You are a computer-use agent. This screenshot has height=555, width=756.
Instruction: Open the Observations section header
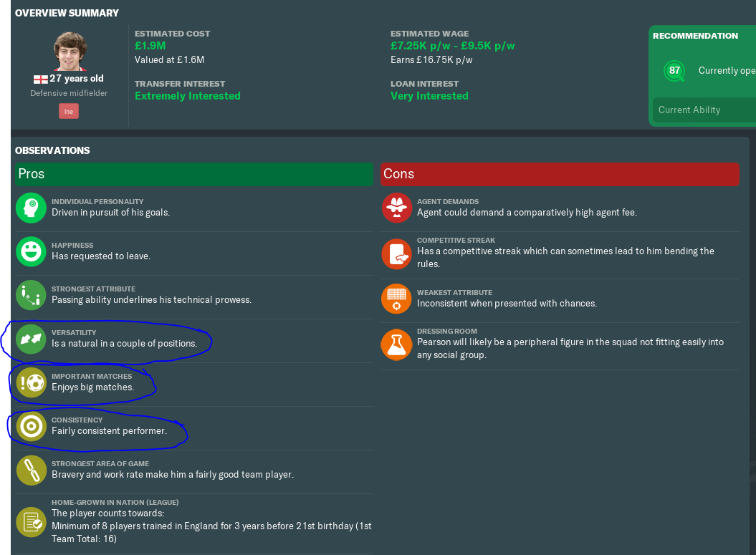(53, 150)
